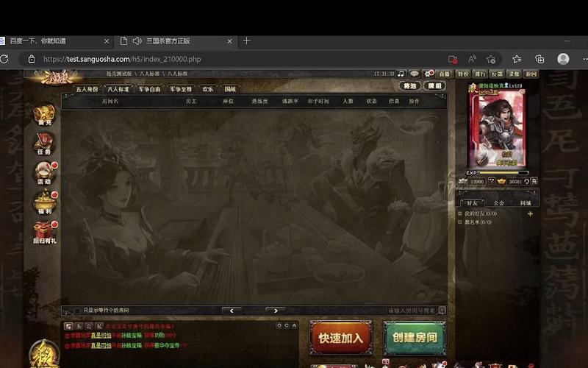Expand 黑名单(0/0) group
The image size is (588, 368).
coord(460,222)
